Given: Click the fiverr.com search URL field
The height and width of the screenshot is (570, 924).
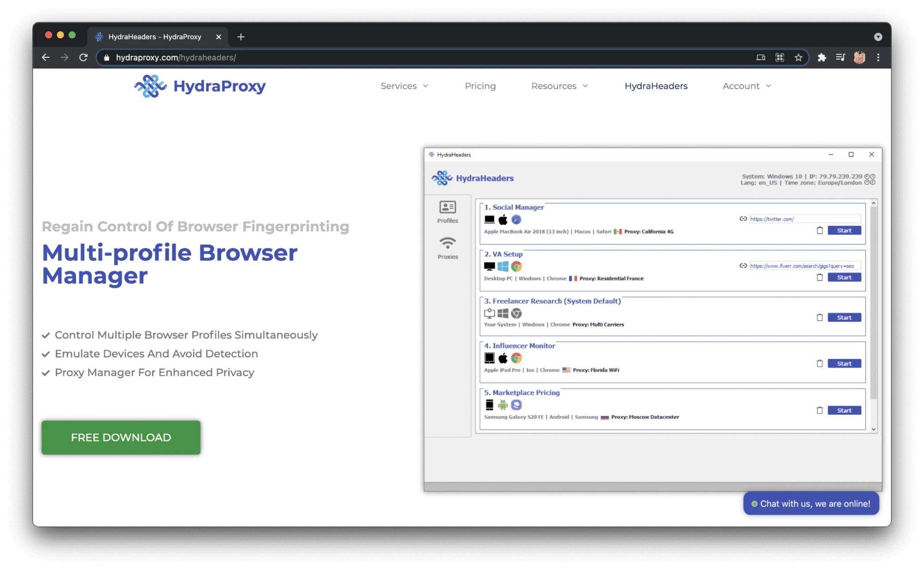Looking at the screenshot, I should pyautogui.click(x=805, y=266).
